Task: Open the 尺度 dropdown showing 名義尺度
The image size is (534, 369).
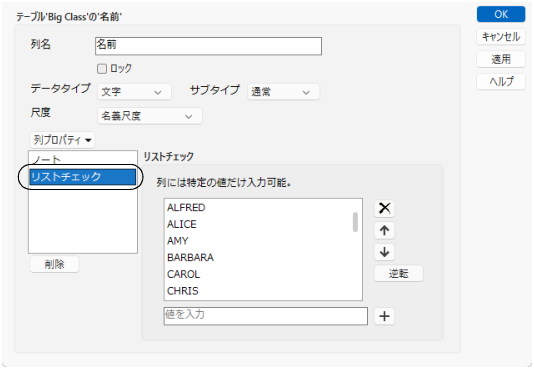Action: coord(150,116)
